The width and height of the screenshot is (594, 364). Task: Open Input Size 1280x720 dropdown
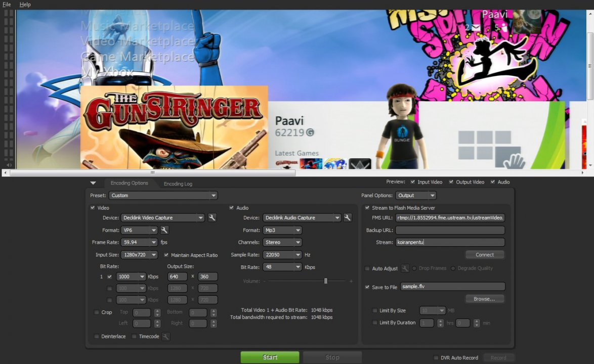(139, 255)
